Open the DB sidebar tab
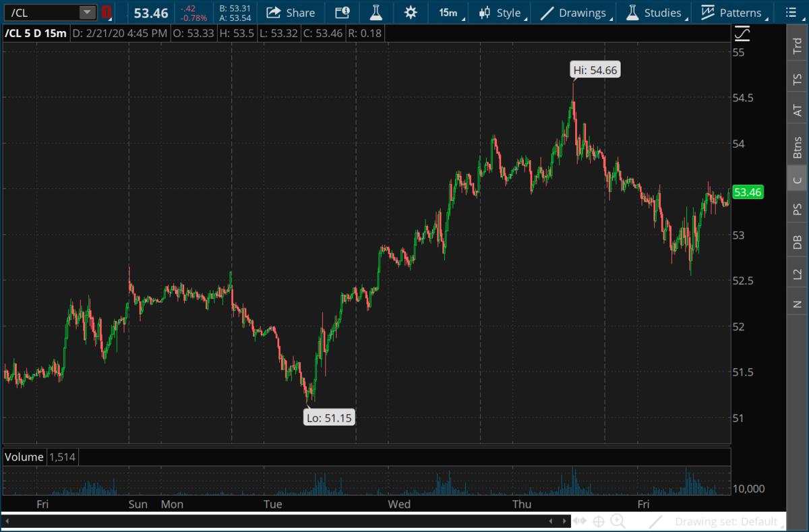This screenshot has width=809, height=532. [797, 242]
